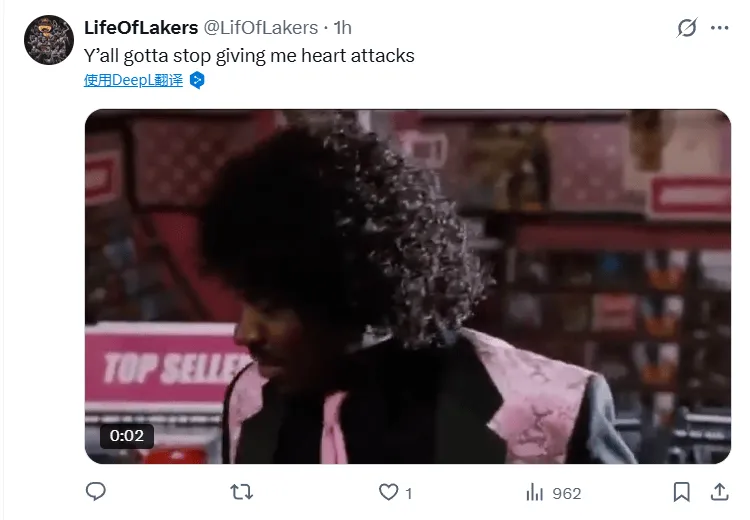Click the 0:02 video duration badge

(127, 436)
